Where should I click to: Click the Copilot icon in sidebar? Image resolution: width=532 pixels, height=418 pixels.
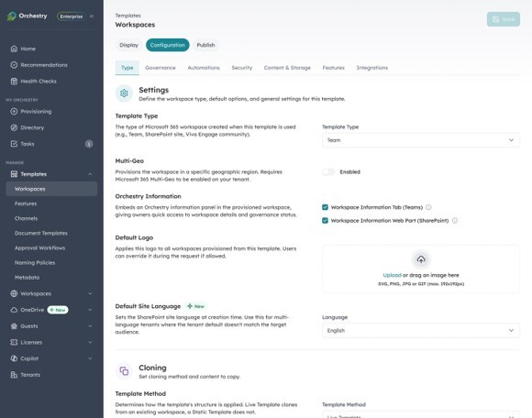pos(14,358)
